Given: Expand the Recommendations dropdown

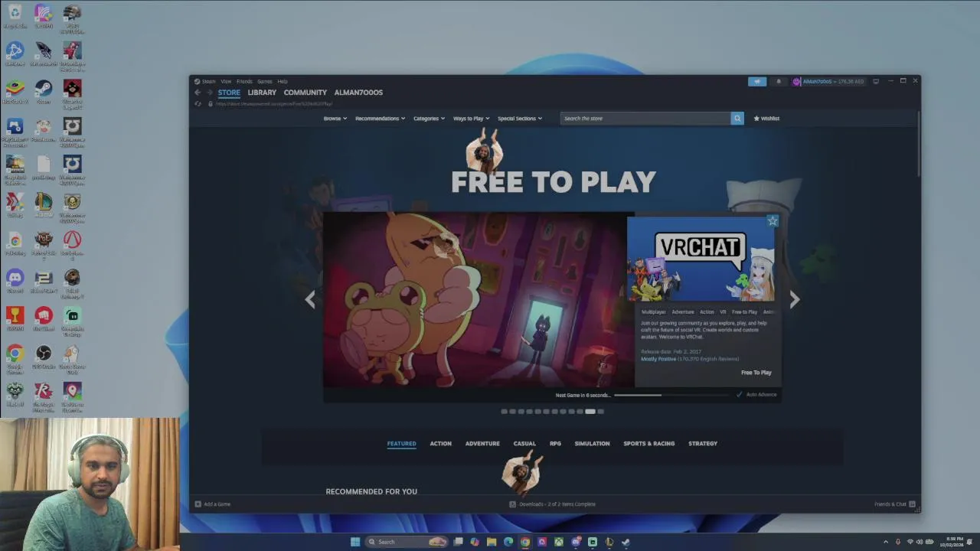Looking at the screenshot, I should point(381,119).
